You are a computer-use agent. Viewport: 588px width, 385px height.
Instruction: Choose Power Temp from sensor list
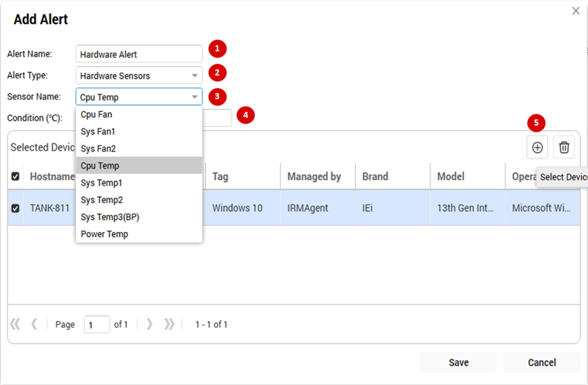[x=139, y=234]
